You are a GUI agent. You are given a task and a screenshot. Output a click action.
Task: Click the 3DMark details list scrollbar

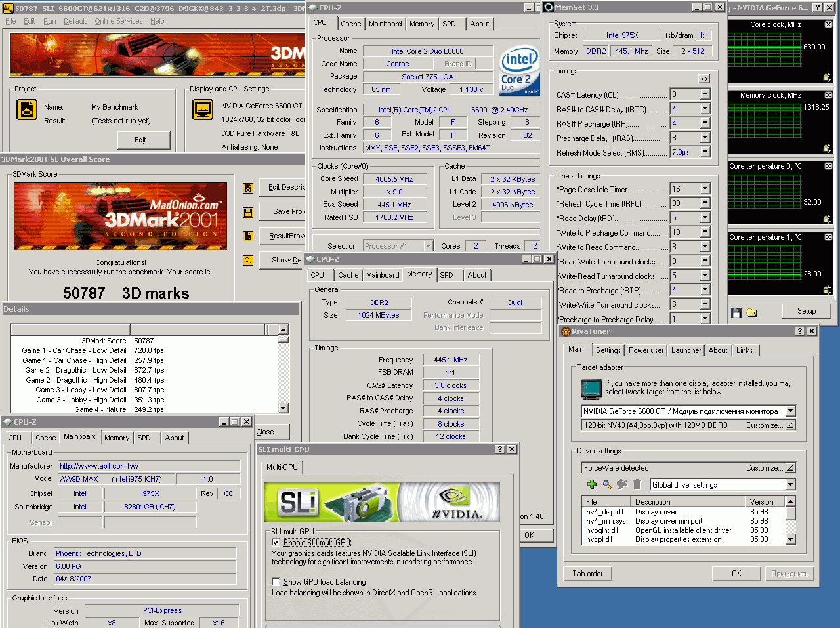283,369
